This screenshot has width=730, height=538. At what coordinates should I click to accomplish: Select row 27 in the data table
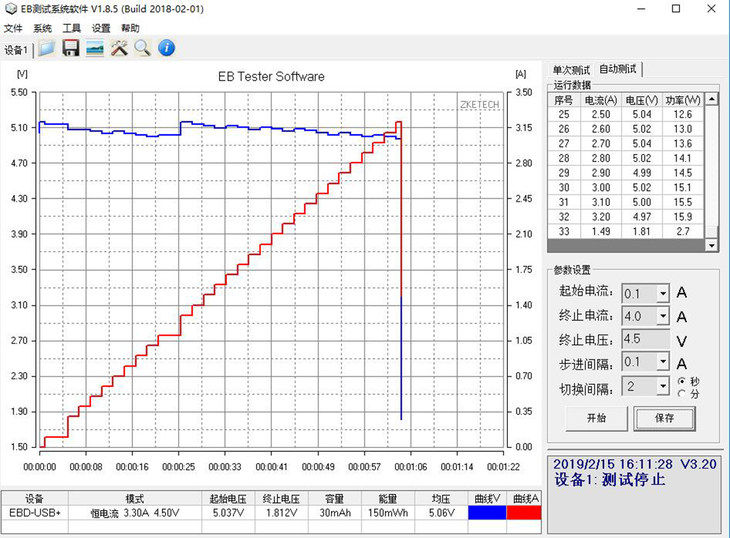tap(627, 143)
